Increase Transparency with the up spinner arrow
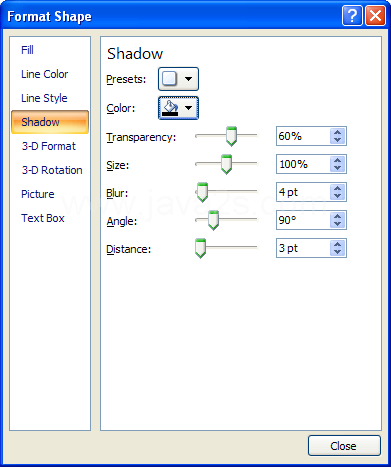 (x=338, y=132)
